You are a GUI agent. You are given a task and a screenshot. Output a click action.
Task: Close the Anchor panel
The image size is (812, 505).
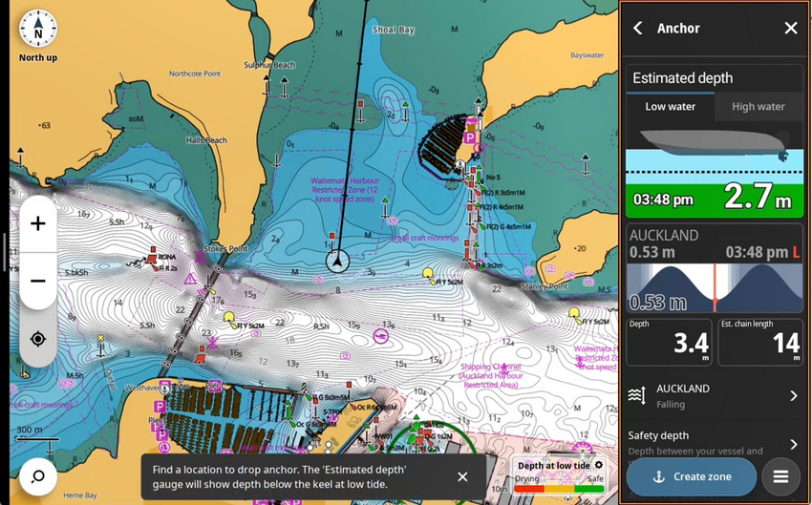[x=790, y=29]
